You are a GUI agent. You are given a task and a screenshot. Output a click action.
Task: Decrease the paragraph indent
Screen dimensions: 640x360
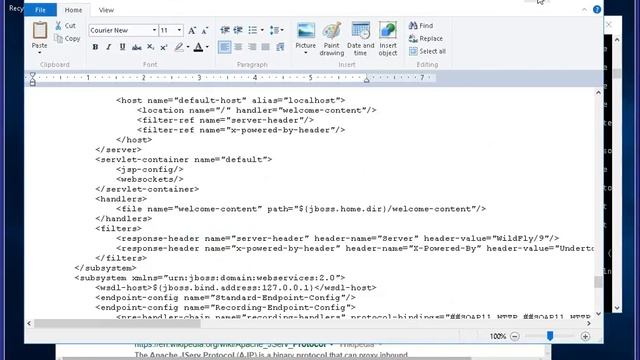(224, 30)
